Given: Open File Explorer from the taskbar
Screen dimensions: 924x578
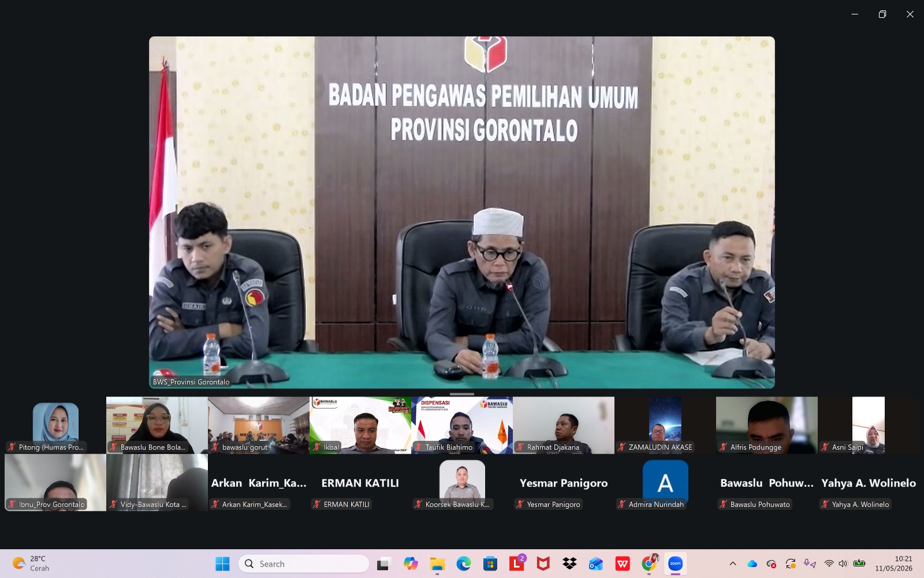Looking at the screenshot, I should click(x=437, y=564).
